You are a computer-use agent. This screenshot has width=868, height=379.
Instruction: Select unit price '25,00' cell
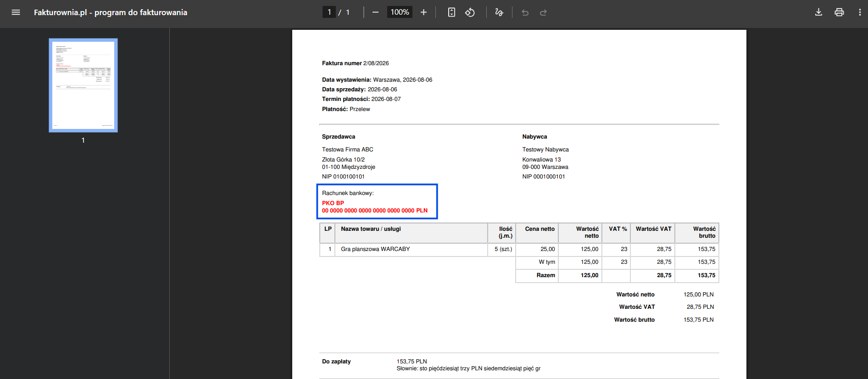click(548, 249)
